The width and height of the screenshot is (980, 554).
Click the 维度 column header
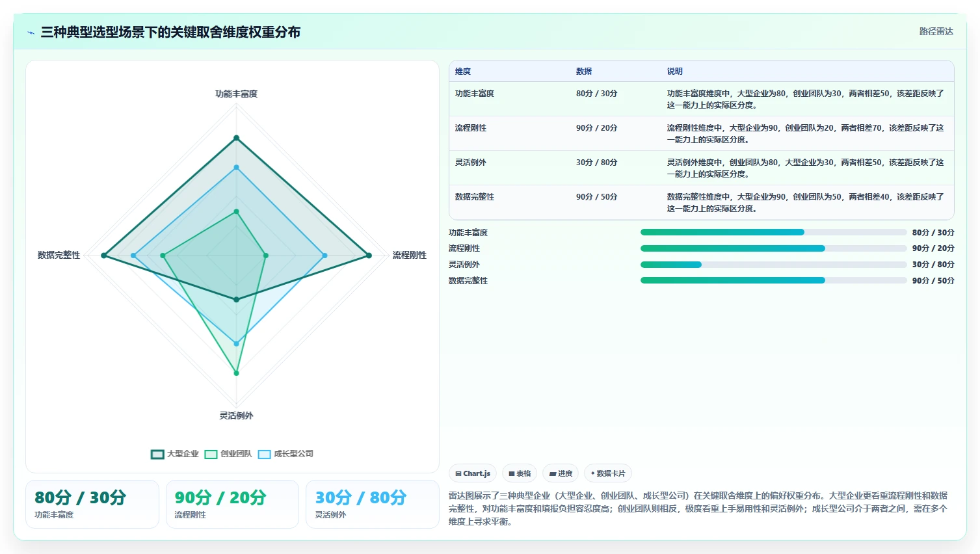tap(463, 72)
